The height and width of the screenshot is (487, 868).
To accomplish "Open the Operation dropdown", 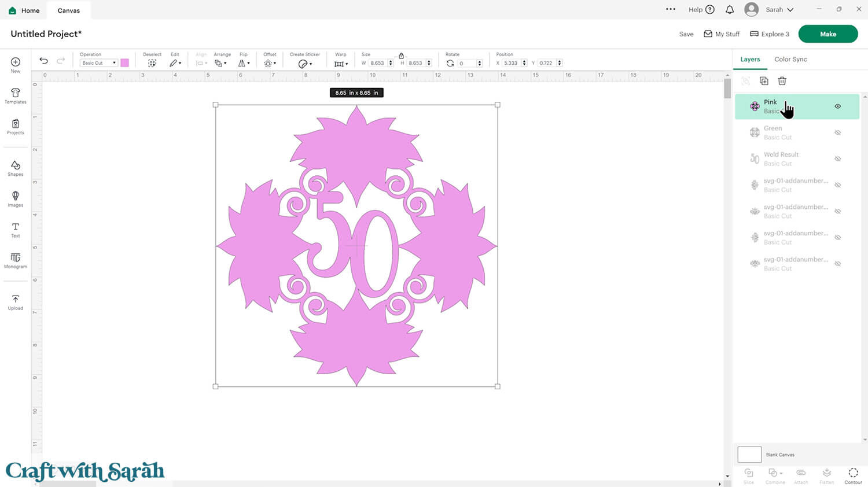I will click(x=98, y=63).
